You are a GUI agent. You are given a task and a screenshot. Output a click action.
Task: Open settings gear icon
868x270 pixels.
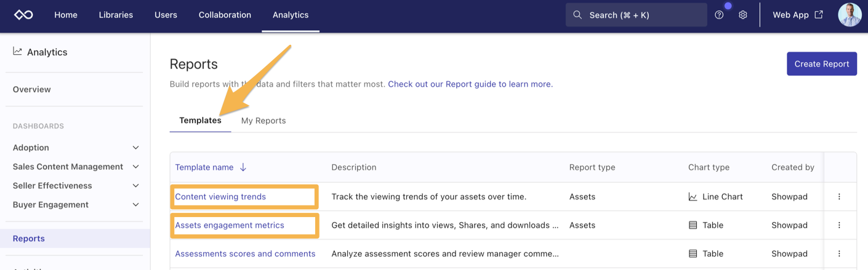pos(743,15)
